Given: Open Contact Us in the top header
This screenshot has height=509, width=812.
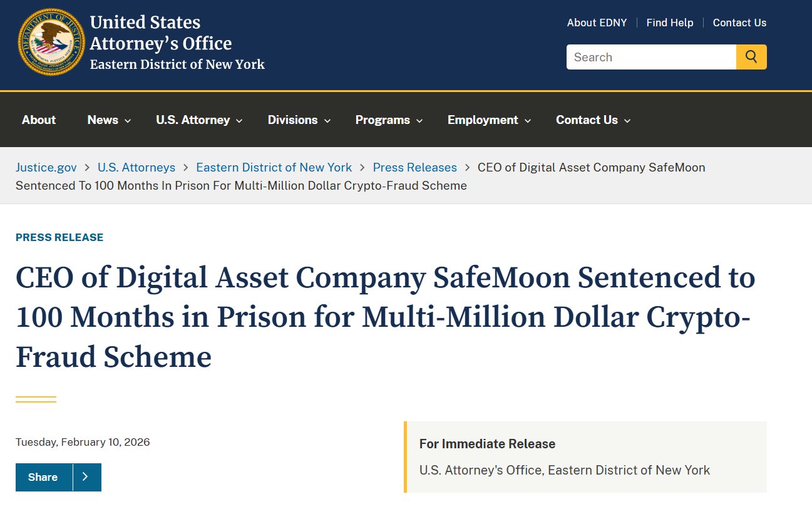Looking at the screenshot, I should [739, 23].
